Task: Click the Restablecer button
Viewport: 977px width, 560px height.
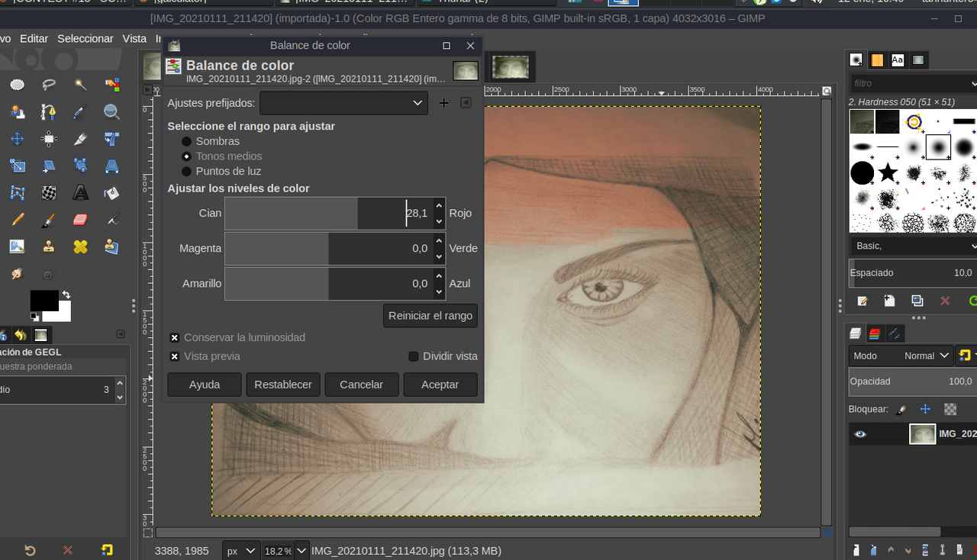Action: pyautogui.click(x=283, y=385)
